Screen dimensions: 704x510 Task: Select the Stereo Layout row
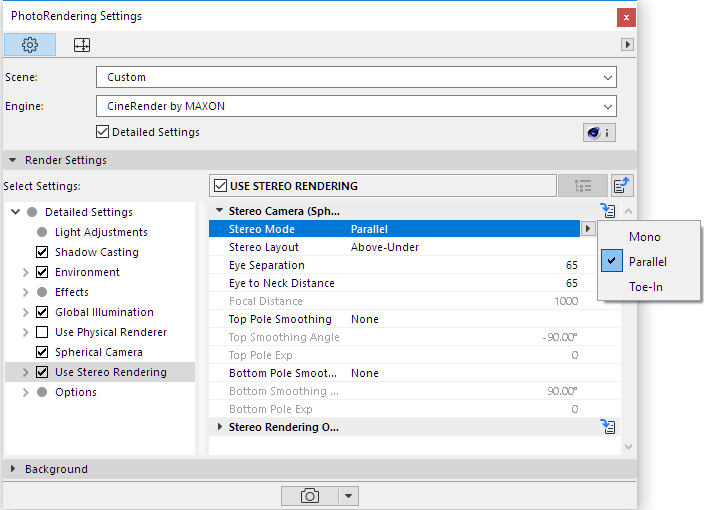(x=402, y=247)
